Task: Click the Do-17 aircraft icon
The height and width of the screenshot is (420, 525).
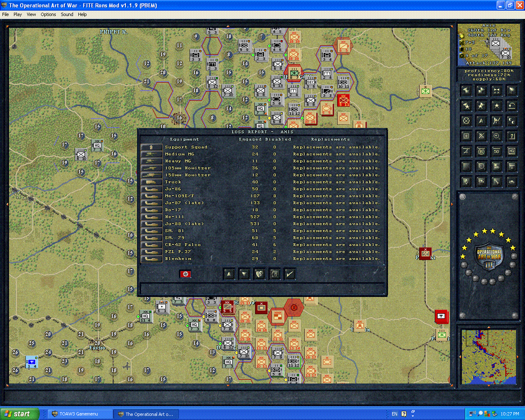Action: click(151, 210)
